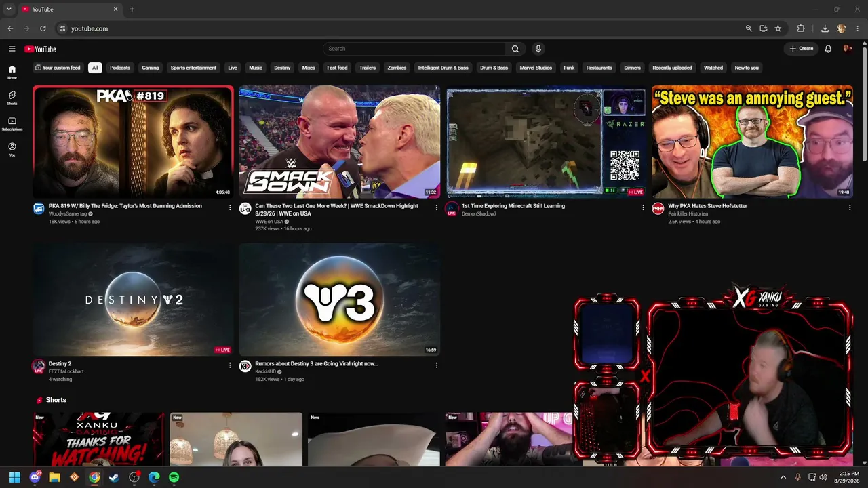Open the FF7TifaLockhart channel link

pos(66,371)
